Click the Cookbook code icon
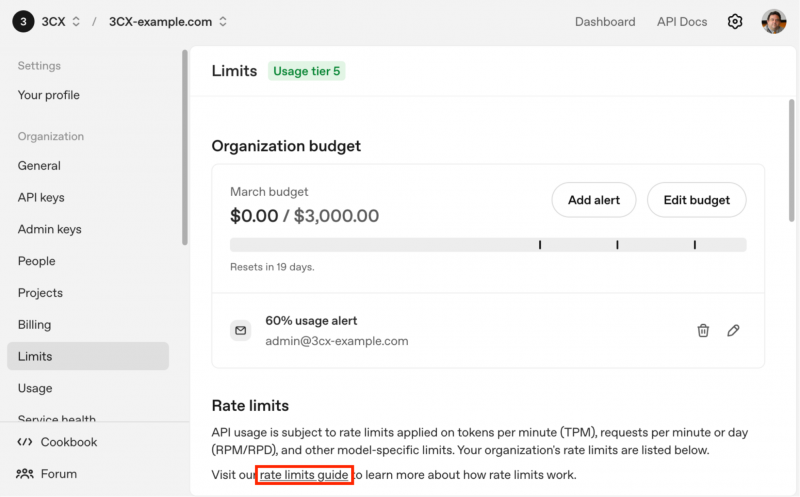This screenshot has height=497, width=800. click(24, 442)
